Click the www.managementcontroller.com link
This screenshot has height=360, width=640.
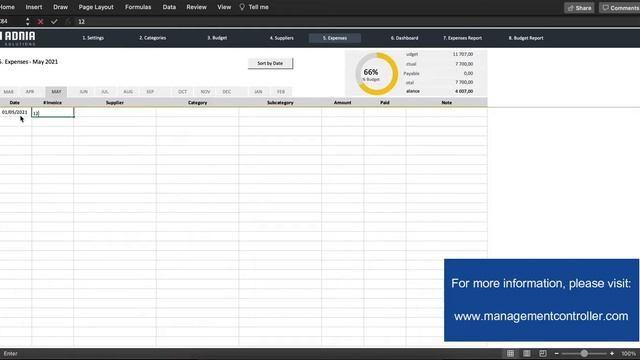(x=541, y=316)
